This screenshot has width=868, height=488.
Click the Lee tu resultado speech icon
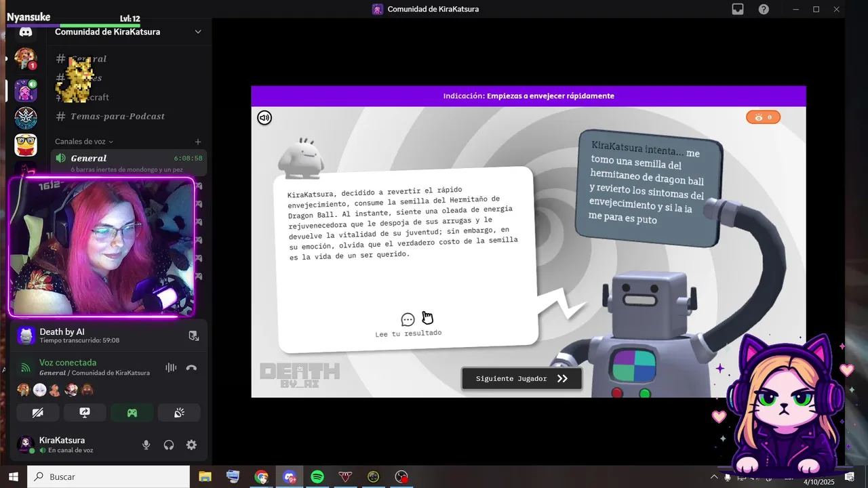[x=408, y=320]
